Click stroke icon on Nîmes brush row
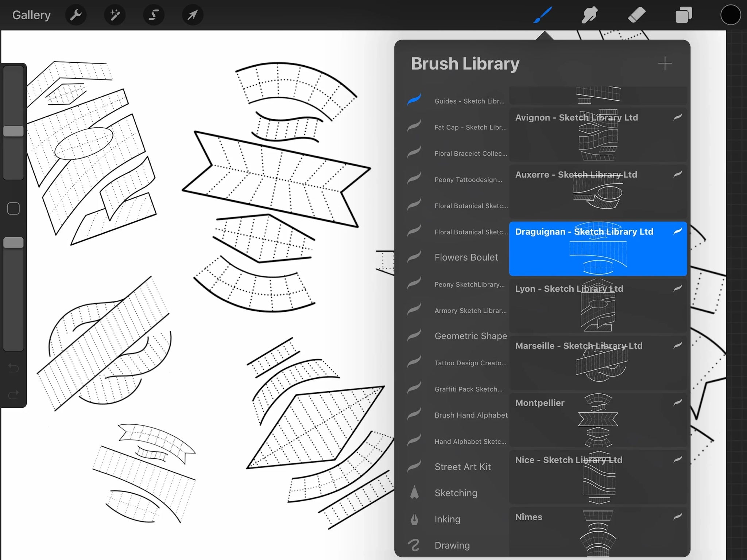This screenshot has height=560, width=747. tap(677, 517)
